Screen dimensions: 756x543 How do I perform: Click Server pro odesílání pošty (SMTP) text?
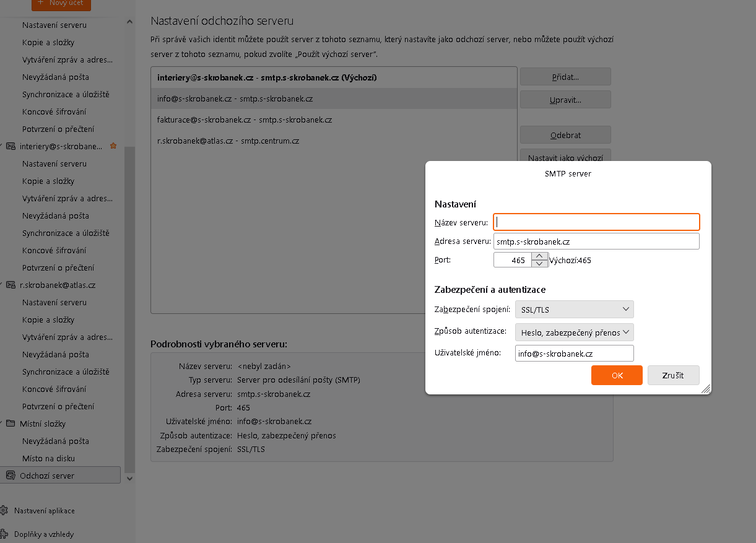pos(298,380)
